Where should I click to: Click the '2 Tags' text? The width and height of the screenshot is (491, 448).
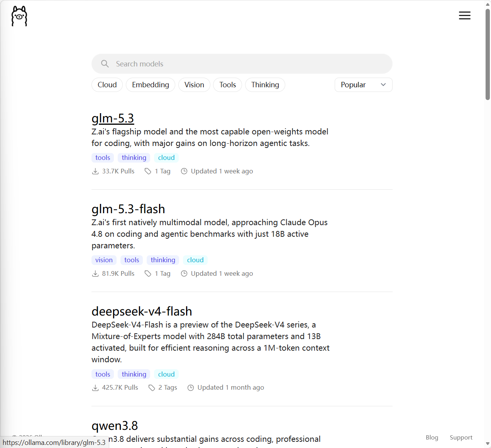pos(168,388)
